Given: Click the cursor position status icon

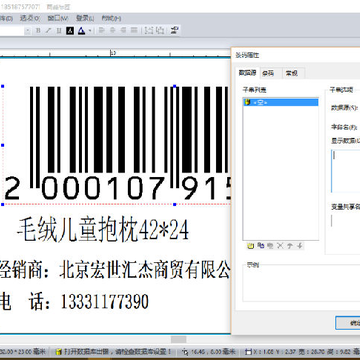Looking at the screenshot, I should [185, 351].
